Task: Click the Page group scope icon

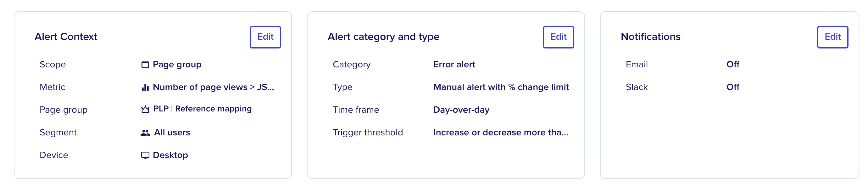Action: 145,65
